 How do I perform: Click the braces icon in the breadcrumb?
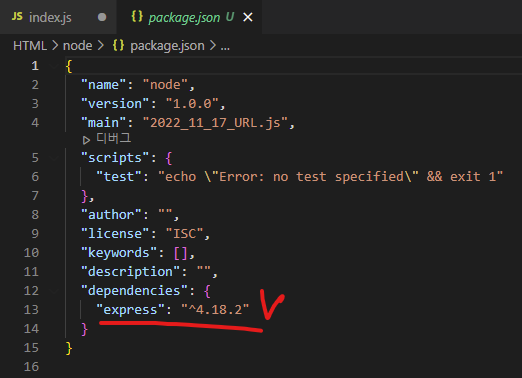118,45
